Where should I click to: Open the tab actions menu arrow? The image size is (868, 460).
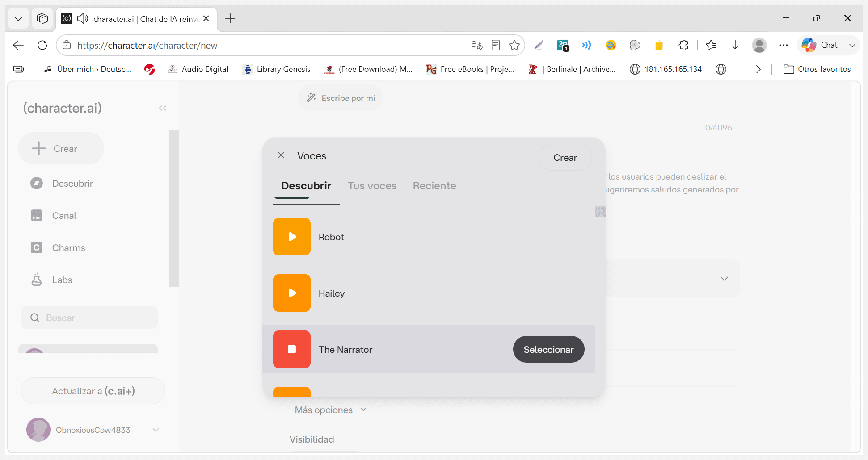point(18,18)
